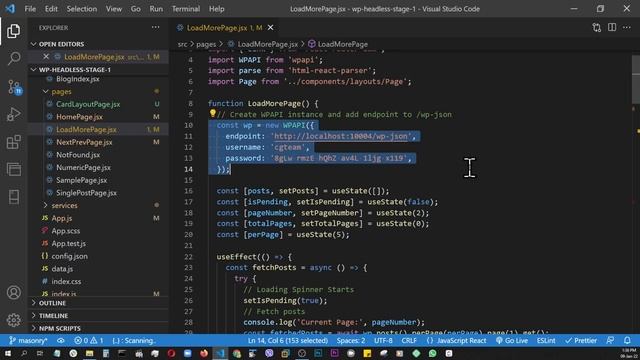Image resolution: width=640 pixels, height=360 pixels.
Task: Click the UTF-8 encoding selector
Action: tap(383, 340)
